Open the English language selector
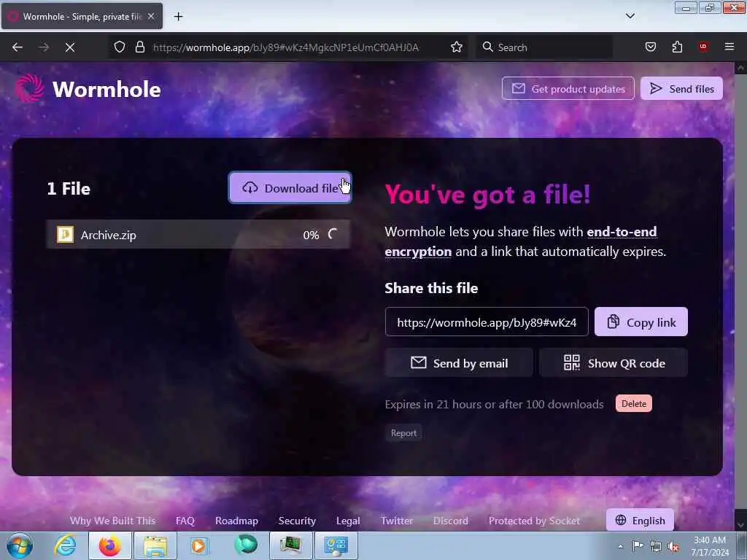747x560 pixels. pyautogui.click(x=640, y=521)
